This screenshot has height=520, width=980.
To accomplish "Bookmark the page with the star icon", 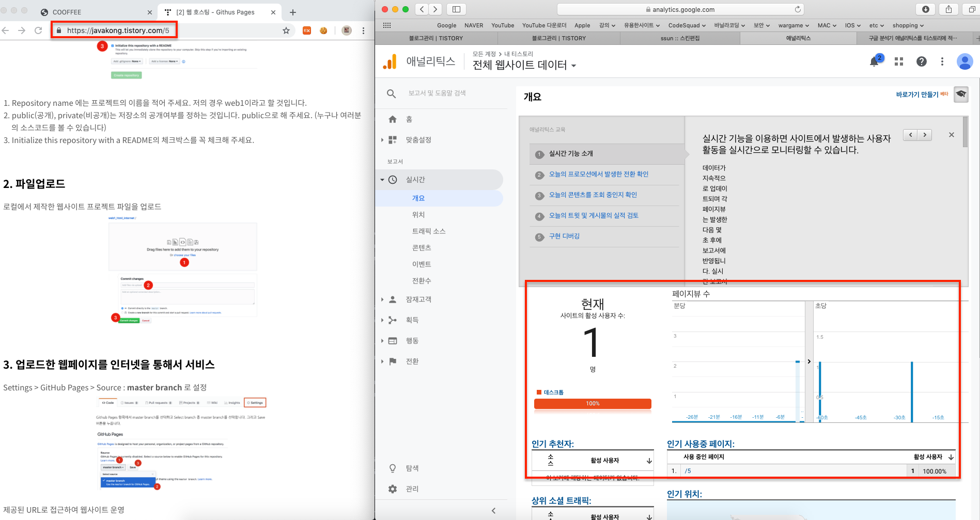I will pyautogui.click(x=286, y=30).
